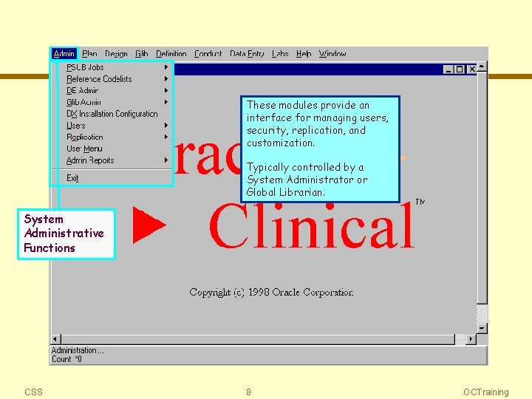
Task: Click the 'Administration ...' status bar text
Action: click(78, 350)
